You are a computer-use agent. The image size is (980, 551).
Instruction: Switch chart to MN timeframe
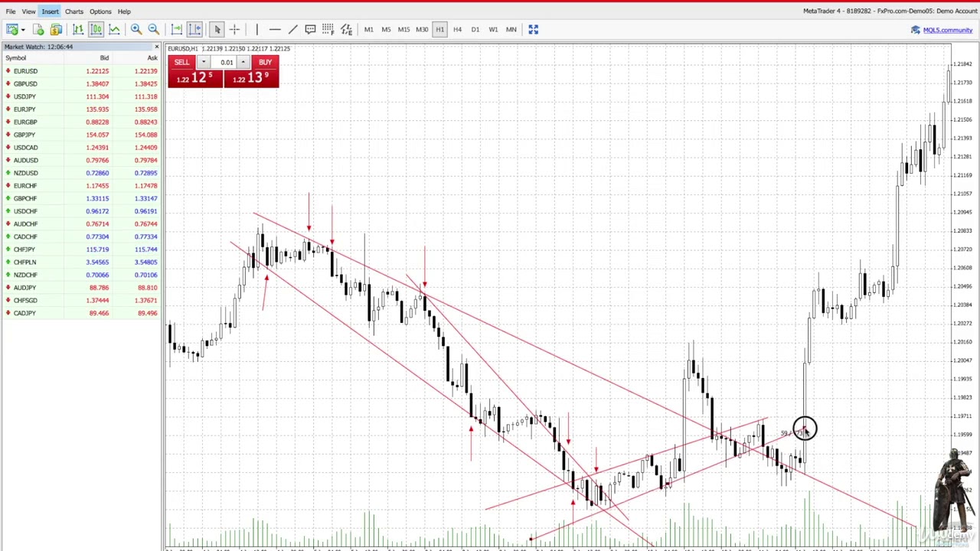coord(511,29)
